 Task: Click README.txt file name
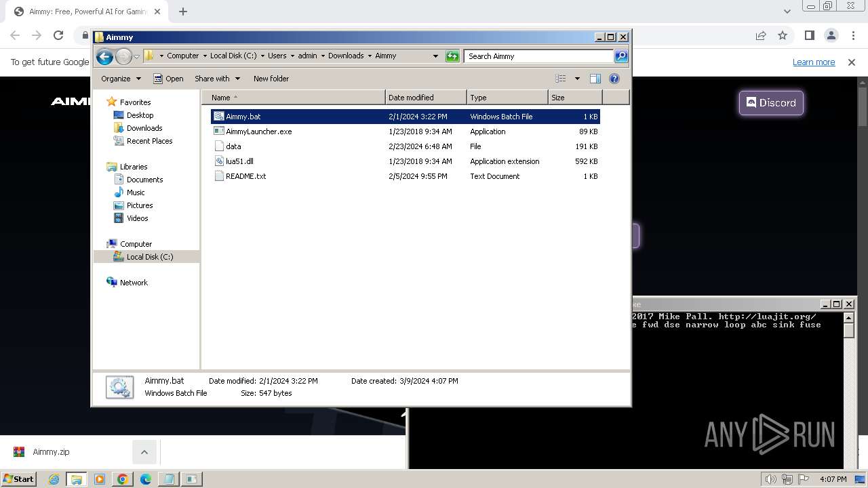[x=246, y=176]
